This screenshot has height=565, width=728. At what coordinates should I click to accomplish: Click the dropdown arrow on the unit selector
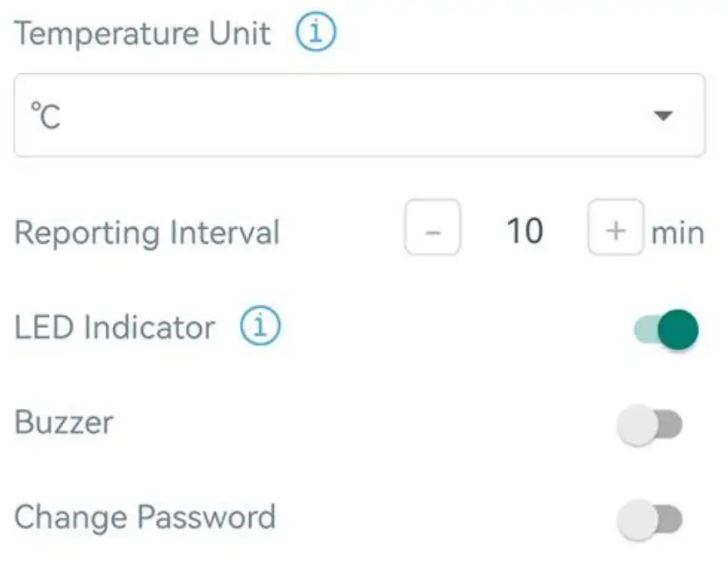tap(663, 116)
